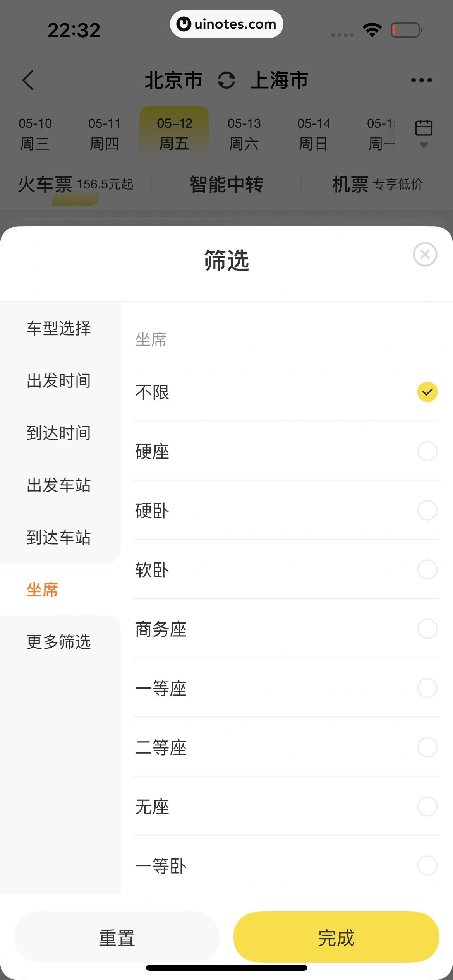Open the calendar date picker
The height and width of the screenshot is (980, 453).
click(x=424, y=128)
